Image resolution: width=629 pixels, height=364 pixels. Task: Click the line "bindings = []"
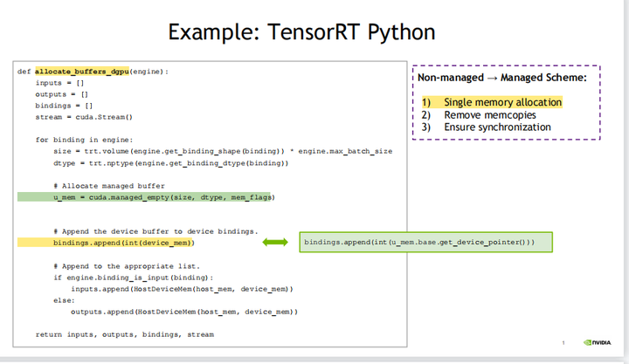(64, 106)
